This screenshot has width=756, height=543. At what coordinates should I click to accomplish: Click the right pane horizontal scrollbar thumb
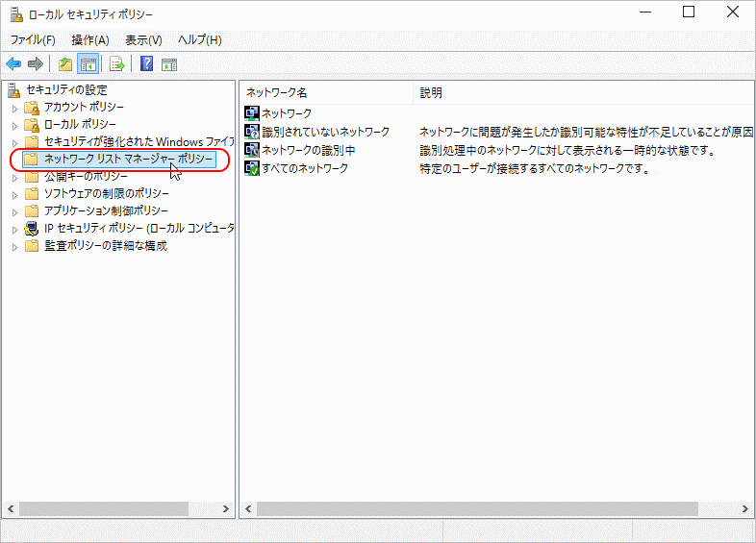tap(477, 508)
